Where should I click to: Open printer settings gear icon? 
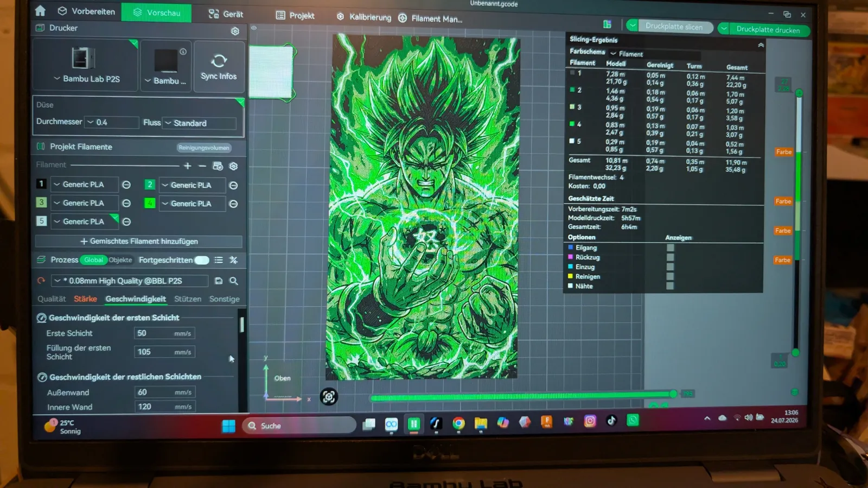point(235,31)
